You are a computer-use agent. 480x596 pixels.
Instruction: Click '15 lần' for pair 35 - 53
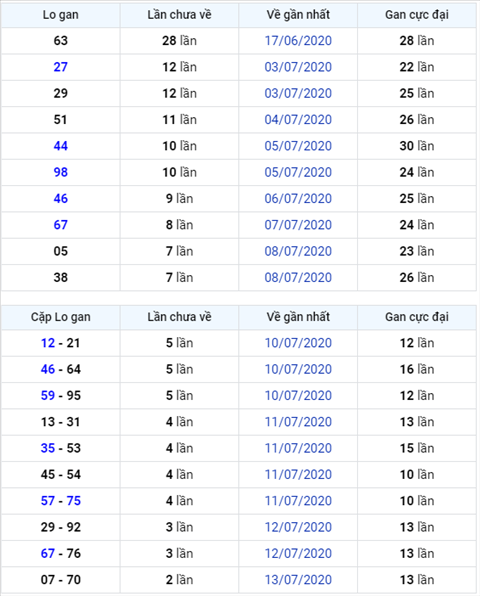coord(417,448)
